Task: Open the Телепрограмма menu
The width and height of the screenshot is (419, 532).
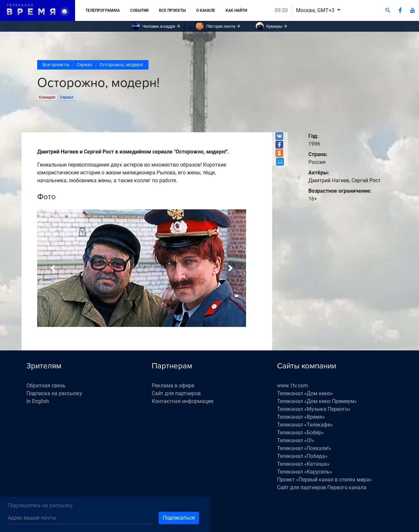Action: pos(102,10)
